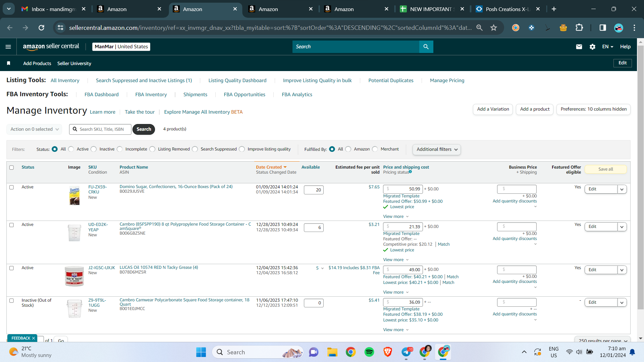Click the Amazon Seller Central logo
The image size is (644, 362).
coord(51,47)
